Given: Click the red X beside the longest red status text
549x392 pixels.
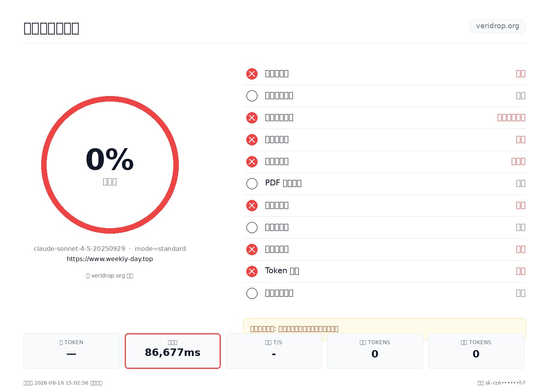Looking at the screenshot, I should (x=252, y=118).
